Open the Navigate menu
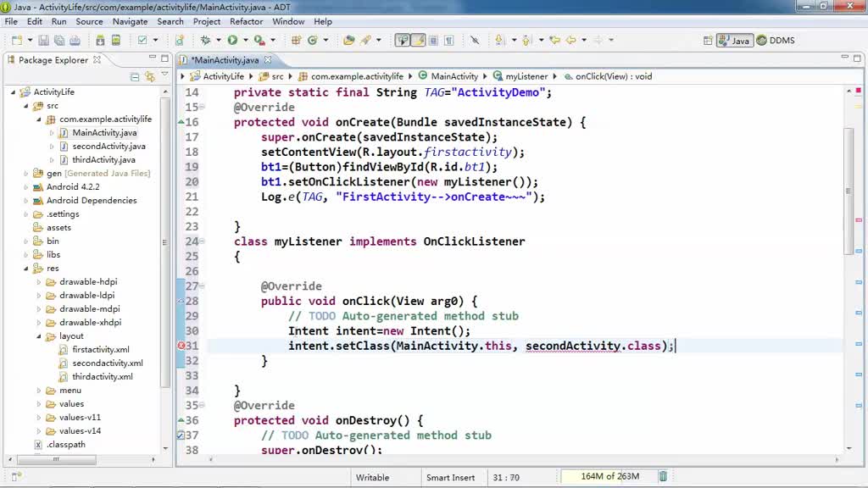The image size is (868, 488). 130,21
